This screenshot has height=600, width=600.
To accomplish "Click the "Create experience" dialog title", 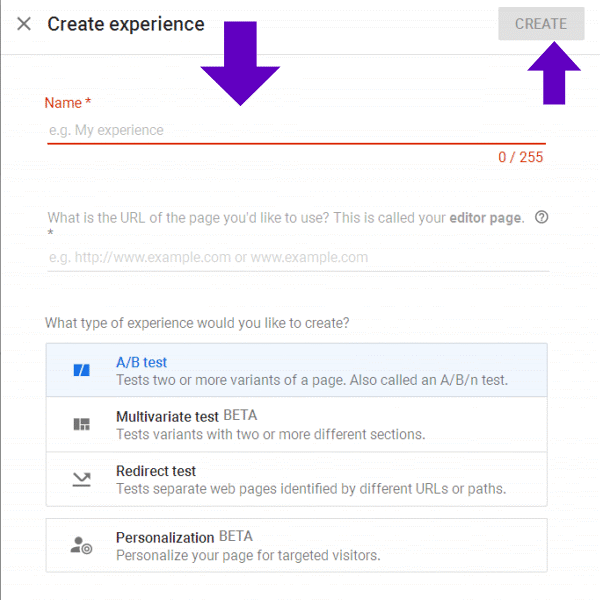I will coord(126,24).
